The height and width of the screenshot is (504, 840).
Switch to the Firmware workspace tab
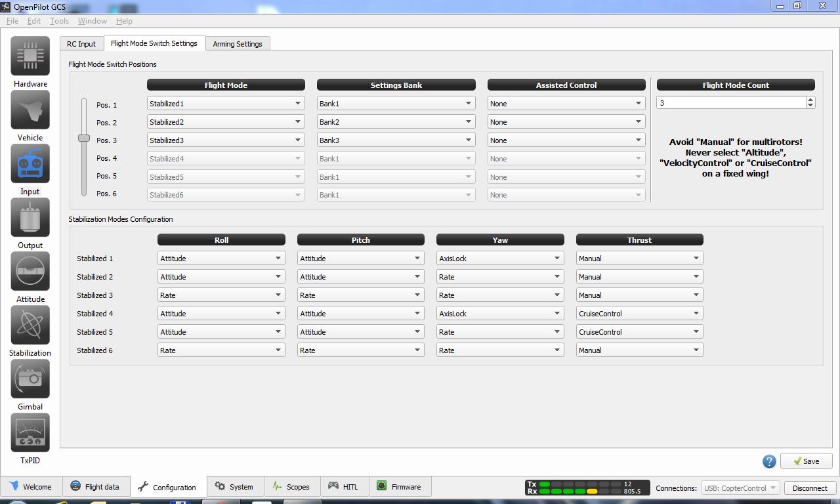(x=400, y=487)
